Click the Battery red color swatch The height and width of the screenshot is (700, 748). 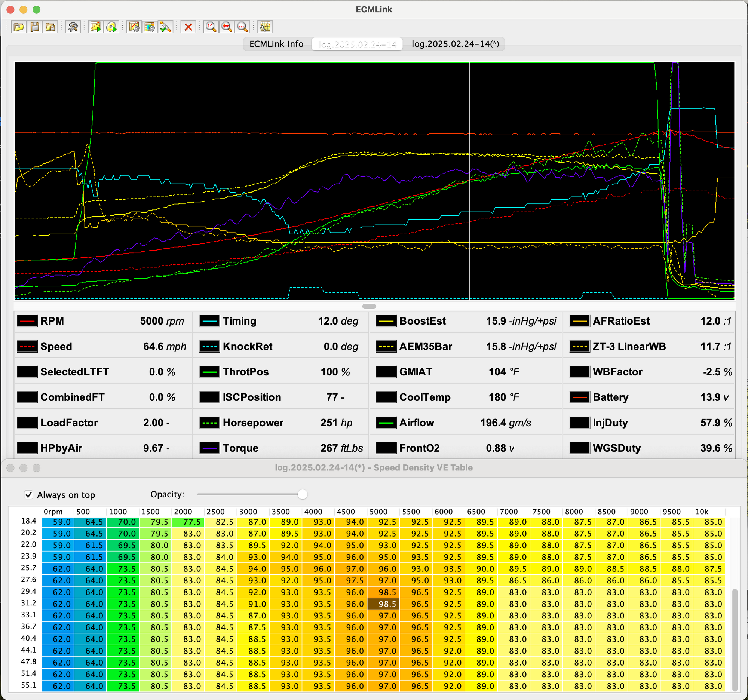pos(579,397)
